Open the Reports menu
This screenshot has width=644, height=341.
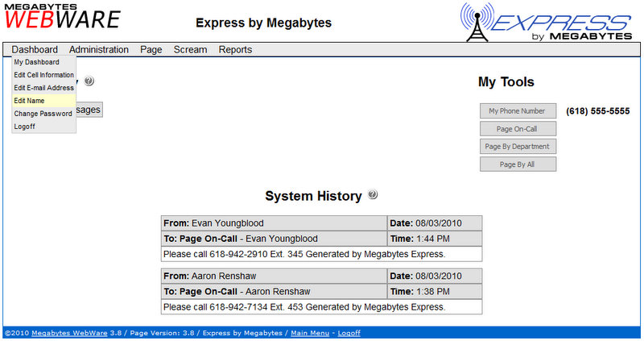235,49
